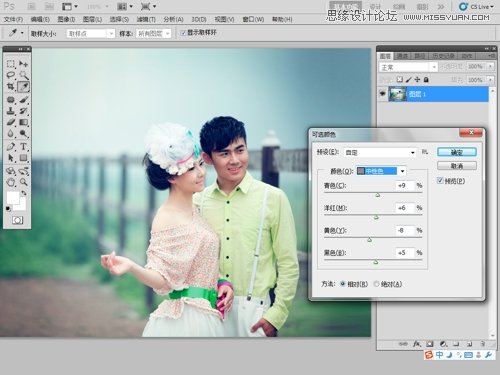Click the 确定 button

pos(457,152)
